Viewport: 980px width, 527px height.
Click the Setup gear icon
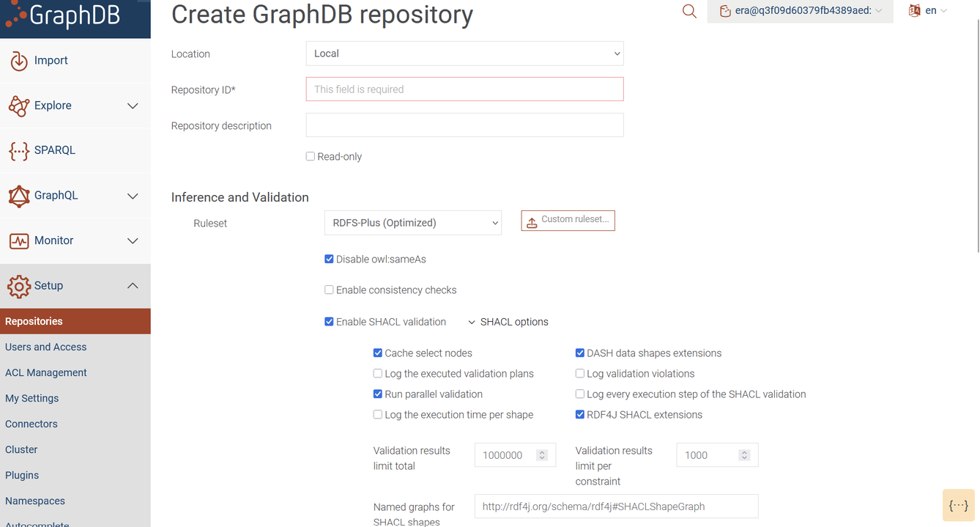pyautogui.click(x=19, y=286)
